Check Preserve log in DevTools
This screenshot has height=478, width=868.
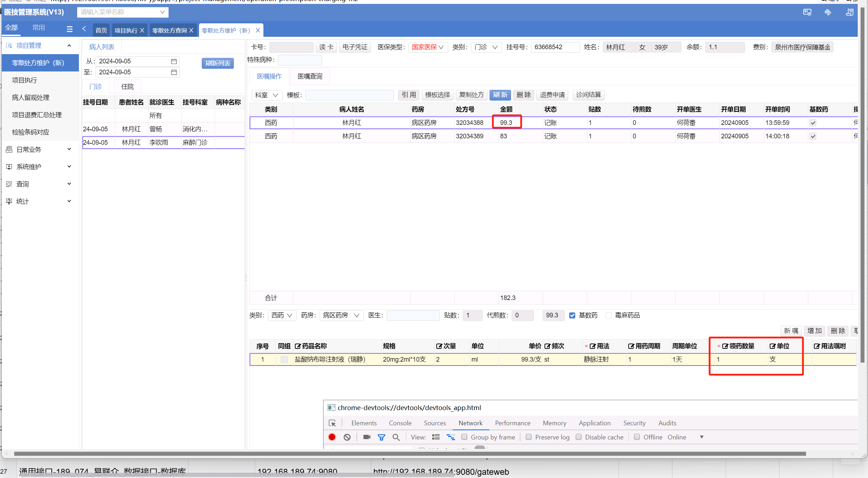(x=529, y=437)
